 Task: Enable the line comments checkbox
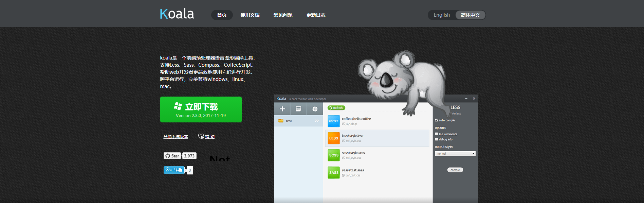pyautogui.click(x=437, y=134)
